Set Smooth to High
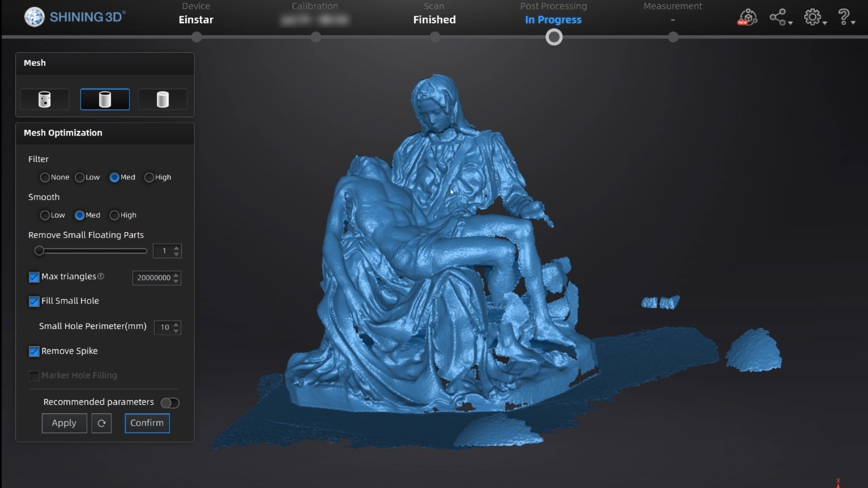The image size is (868, 488). point(114,216)
